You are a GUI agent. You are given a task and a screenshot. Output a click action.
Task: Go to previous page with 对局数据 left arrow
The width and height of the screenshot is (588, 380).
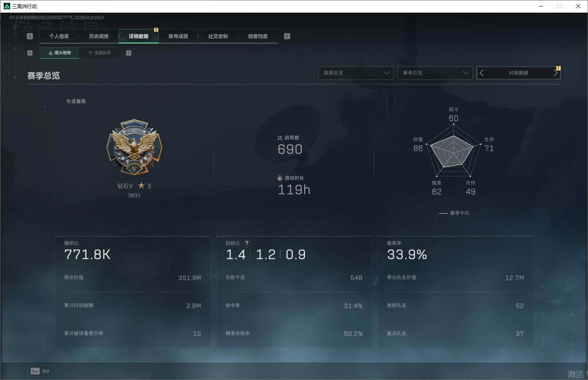[x=482, y=73]
